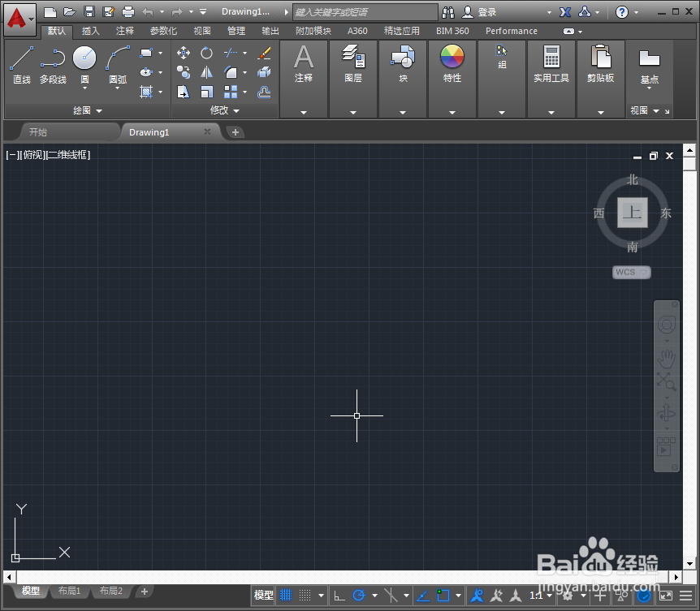The width and height of the screenshot is (700, 611).
Task: Open the Utilities (实用工具) calculator panel
Action: tap(551, 63)
